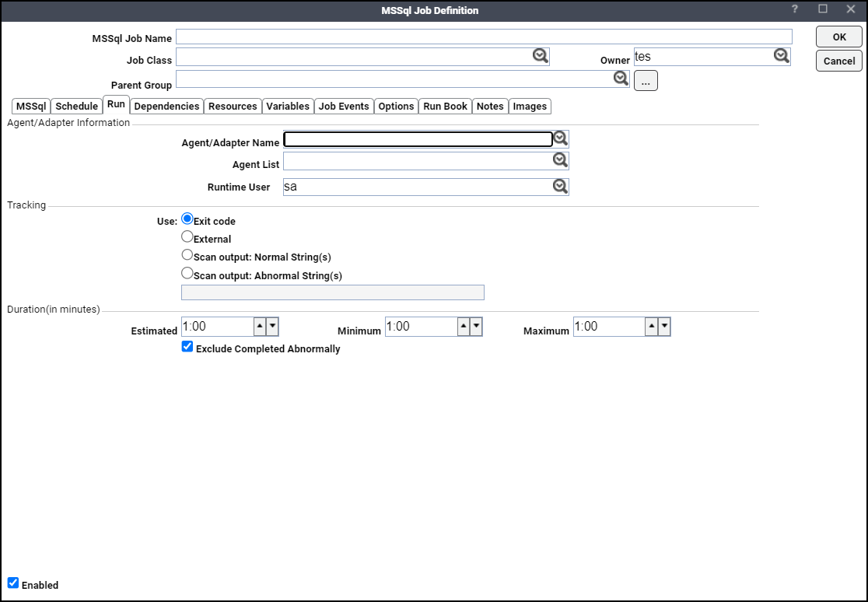The height and width of the screenshot is (602, 868).
Task: Click the ellipsis button beside Parent Group
Action: tap(646, 81)
